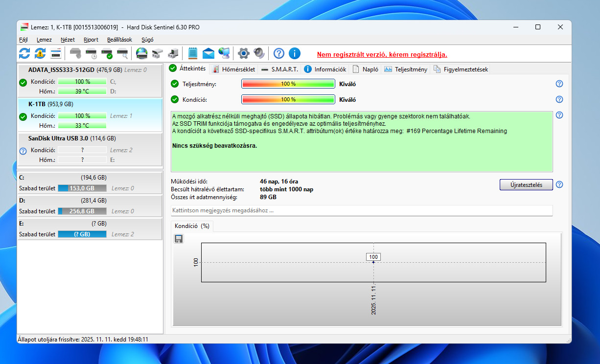The width and height of the screenshot is (600, 364).
Task: Click the globe with monitor icon
Action: click(x=224, y=53)
